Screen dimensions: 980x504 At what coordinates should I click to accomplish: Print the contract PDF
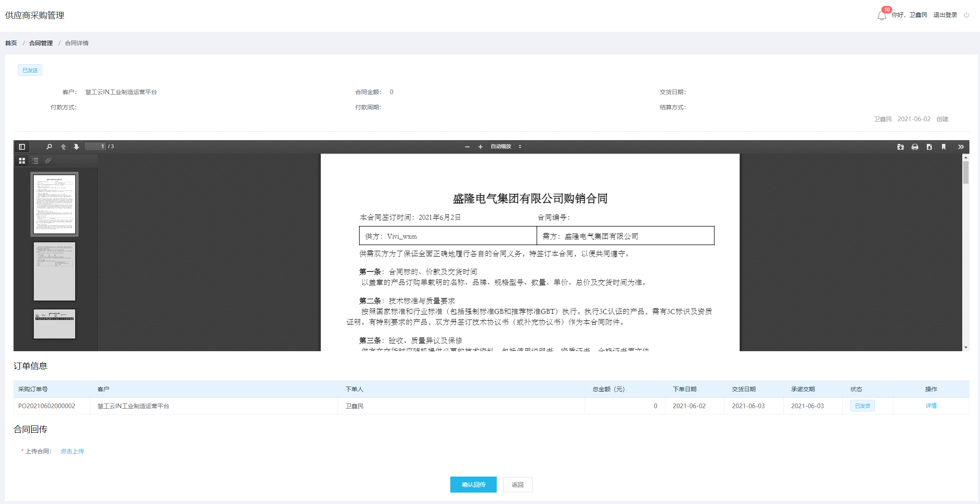915,146
